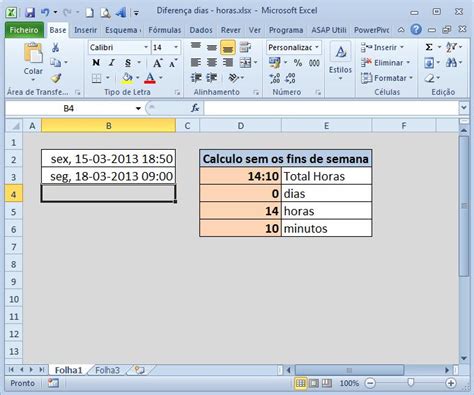Viewport: 474px width, 395px height.
Task: Align text right
Action: (228, 63)
